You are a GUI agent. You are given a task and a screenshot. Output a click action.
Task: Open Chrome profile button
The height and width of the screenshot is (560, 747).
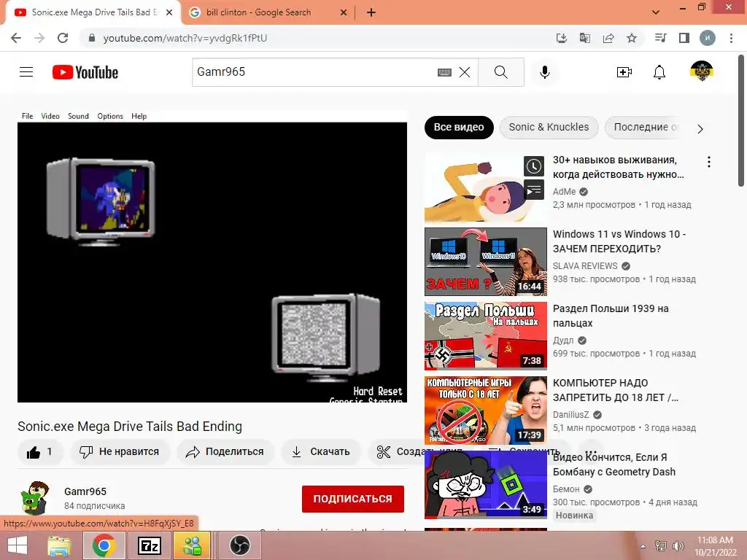(708, 38)
